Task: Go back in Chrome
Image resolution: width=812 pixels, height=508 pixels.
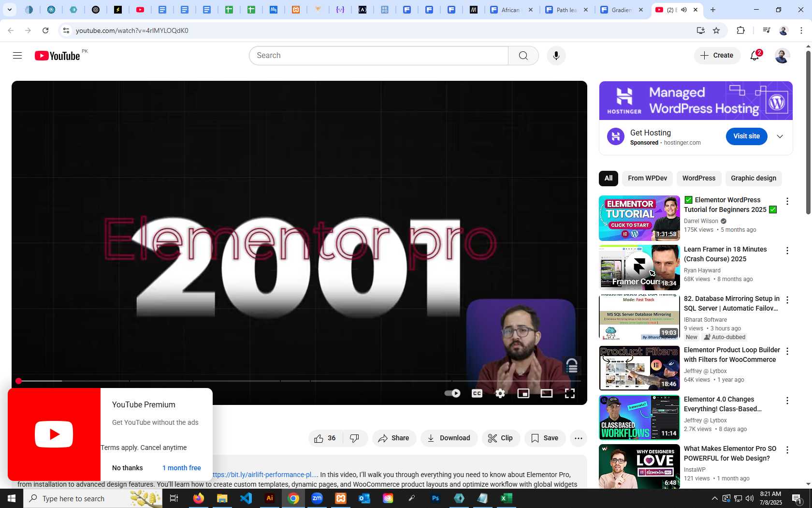Action: [11, 30]
